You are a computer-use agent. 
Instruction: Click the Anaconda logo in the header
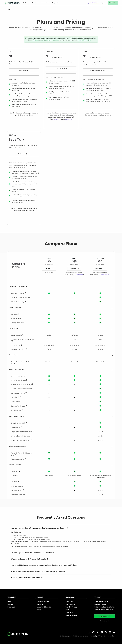click(12, 3)
